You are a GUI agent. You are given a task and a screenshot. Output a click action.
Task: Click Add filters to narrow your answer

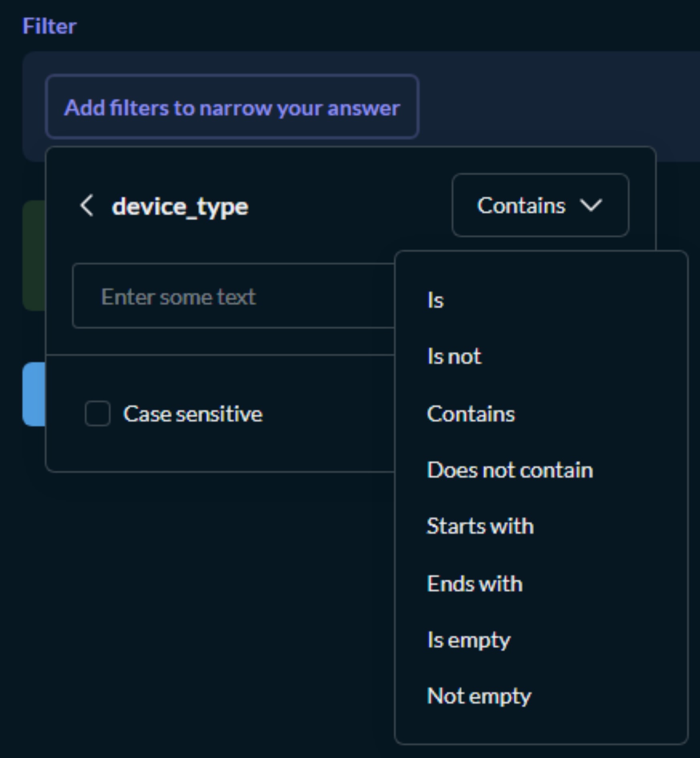point(232,107)
